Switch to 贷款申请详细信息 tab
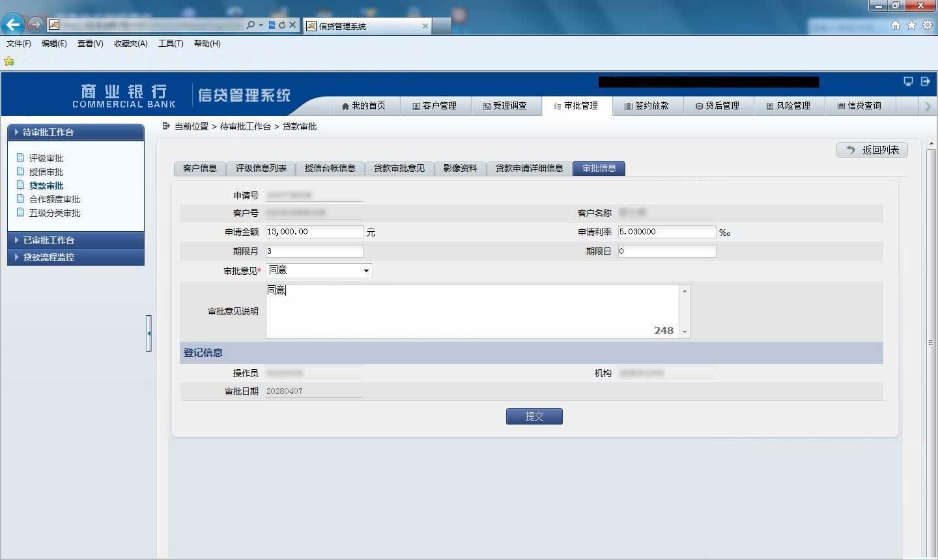This screenshot has width=938, height=560. [x=530, y=168]
